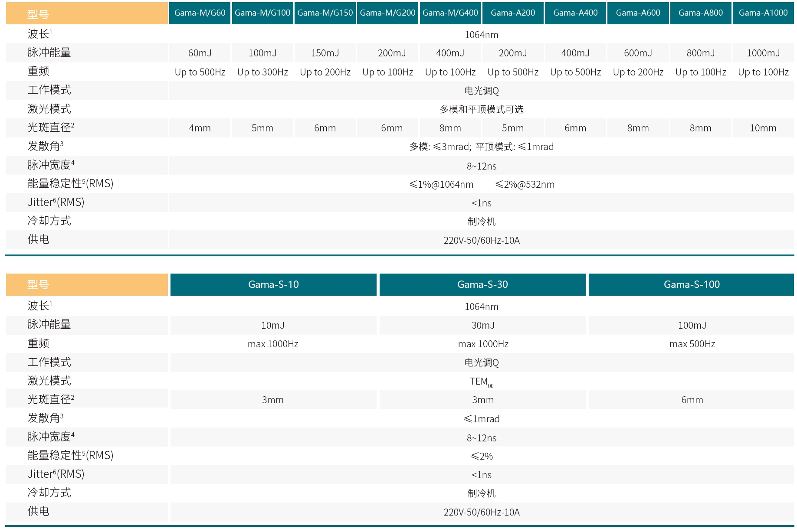Click <1ns jitter value in the top table
The width and height of the screenshot is (797, 532).
[x=482, y=203]
